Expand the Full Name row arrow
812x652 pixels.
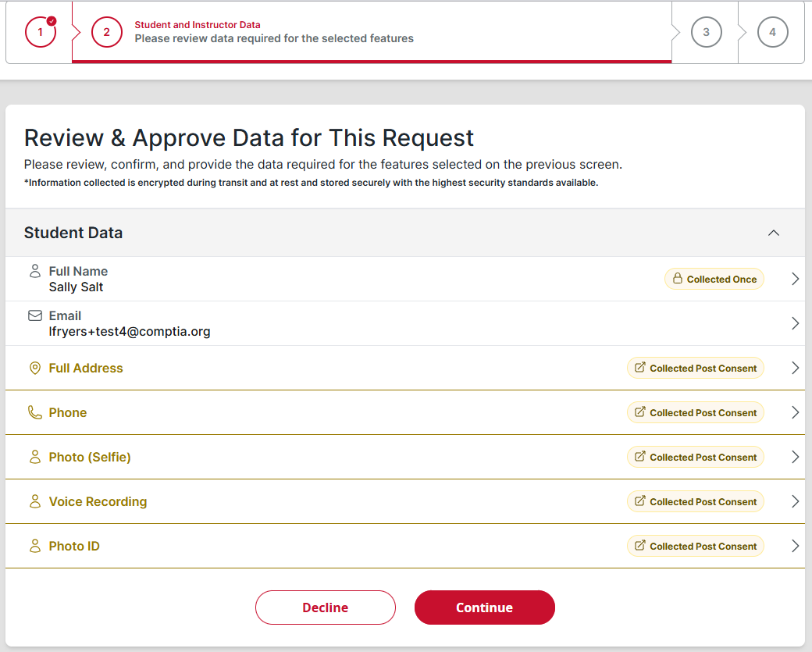796,279
